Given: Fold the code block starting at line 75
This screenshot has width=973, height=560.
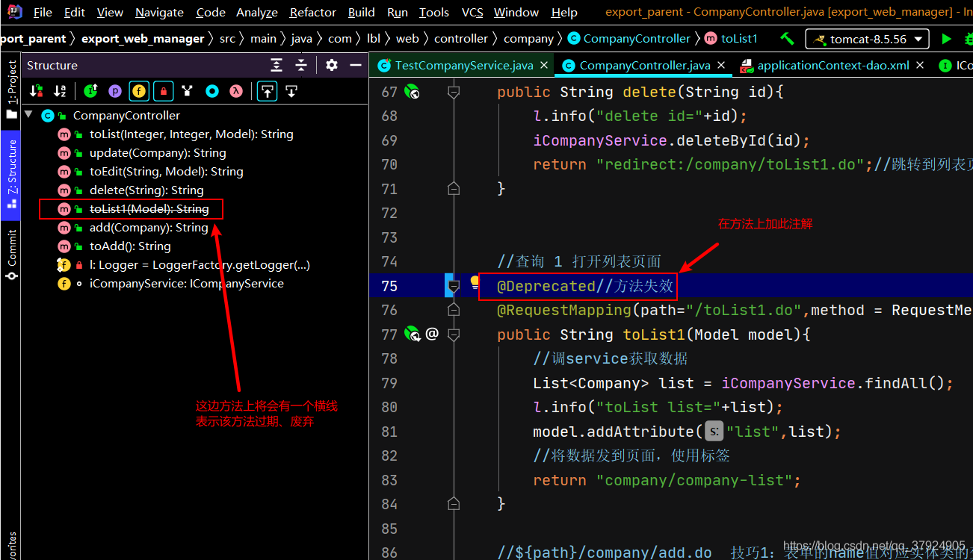Looking at the screenshot, I should tap(453, 286).
